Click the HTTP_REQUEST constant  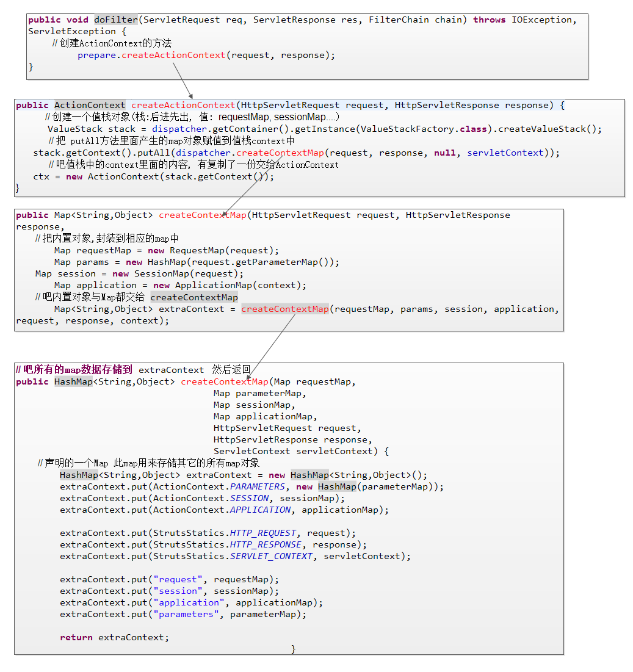click(262, 533)
